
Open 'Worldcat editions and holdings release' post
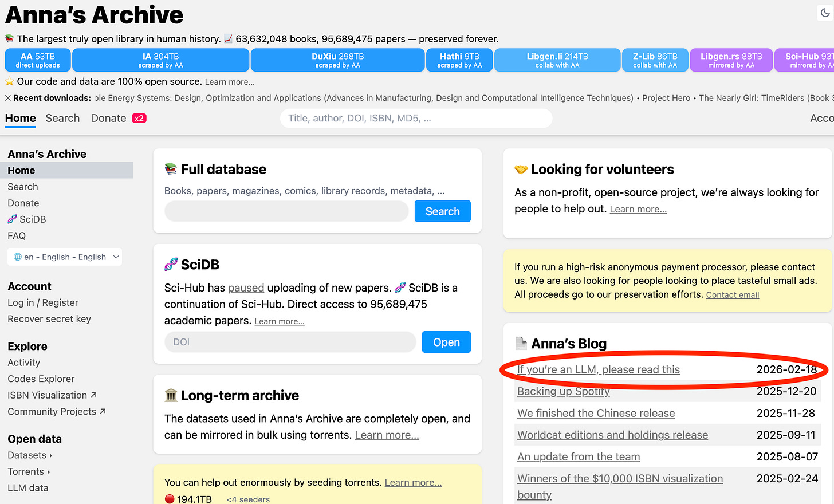[x=613, y=435]
